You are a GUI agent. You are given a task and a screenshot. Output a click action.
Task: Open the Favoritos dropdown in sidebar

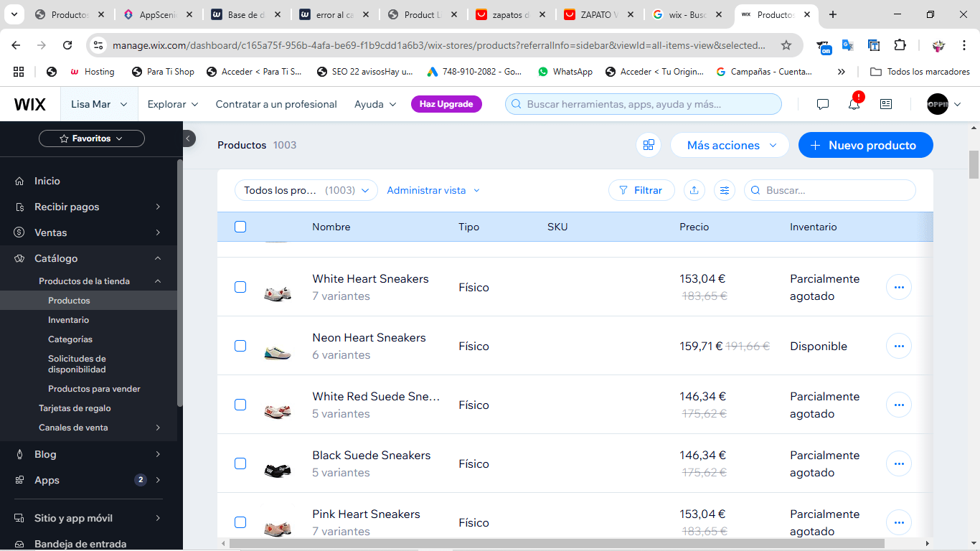(92, 138)
